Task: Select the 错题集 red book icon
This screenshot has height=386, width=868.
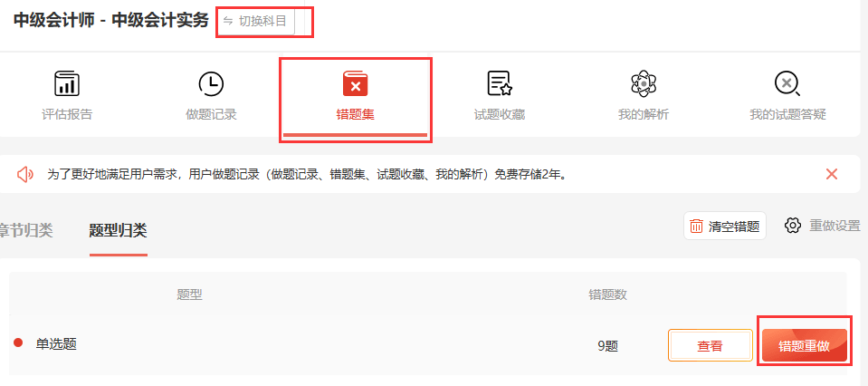Action: [356, 83]
